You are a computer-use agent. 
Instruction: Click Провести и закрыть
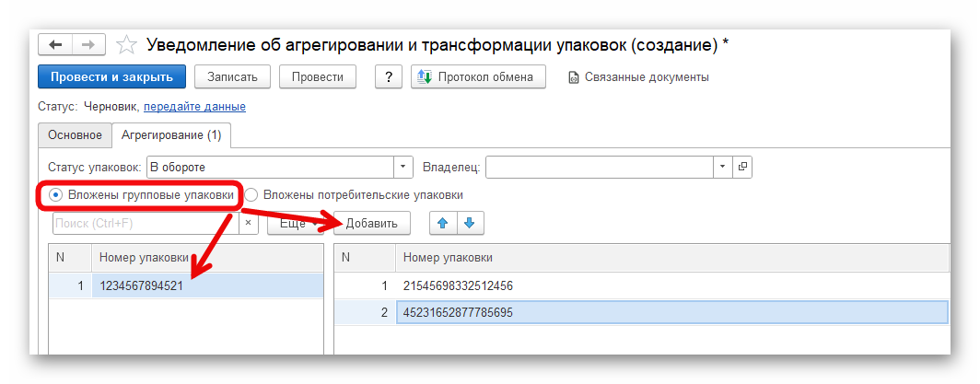tap(111, 77)
